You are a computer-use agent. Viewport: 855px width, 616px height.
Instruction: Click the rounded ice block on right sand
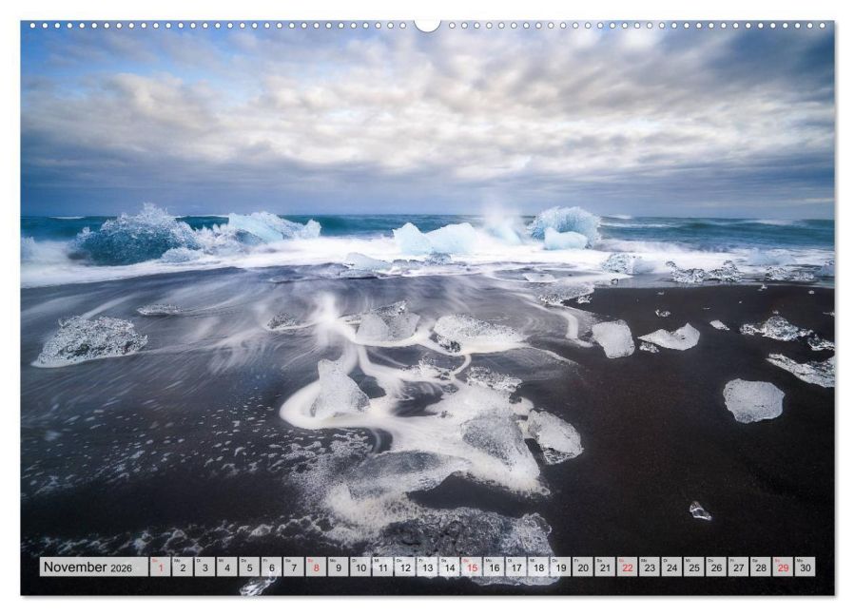752,400
